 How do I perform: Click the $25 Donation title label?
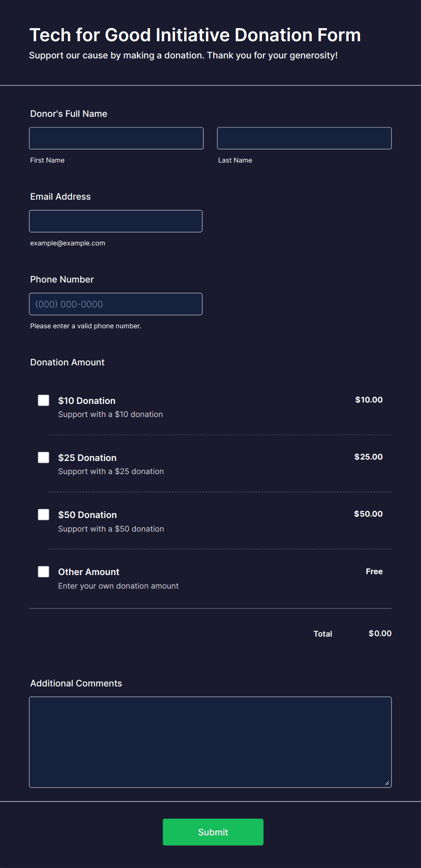coord(87,458)
